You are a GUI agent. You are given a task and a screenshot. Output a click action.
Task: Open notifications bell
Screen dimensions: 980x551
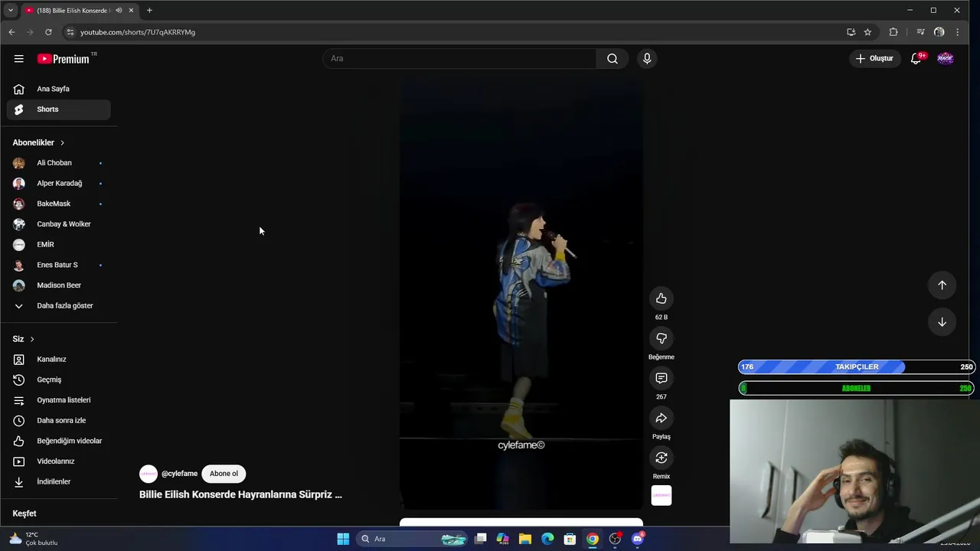(x=916, y=59)
